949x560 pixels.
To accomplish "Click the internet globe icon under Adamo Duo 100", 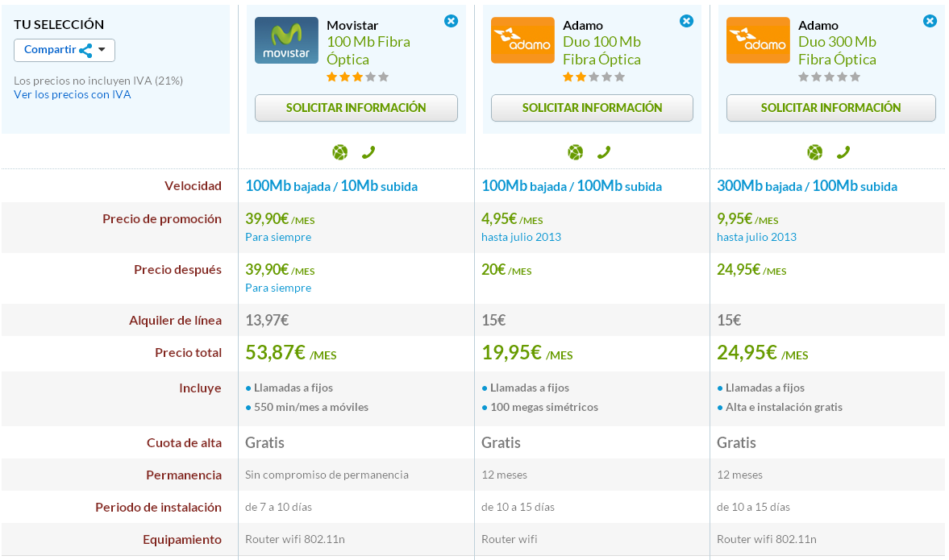I will coord(576,152).
